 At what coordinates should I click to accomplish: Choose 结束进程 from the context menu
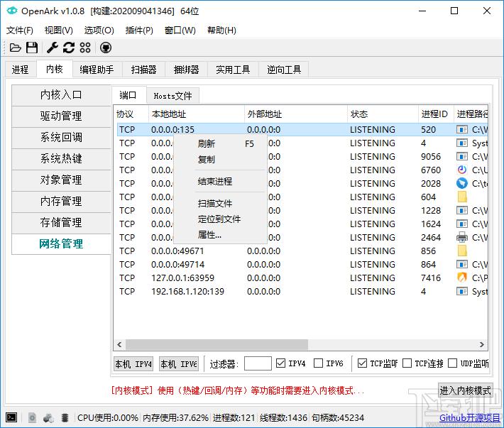[x=214, y=182]
